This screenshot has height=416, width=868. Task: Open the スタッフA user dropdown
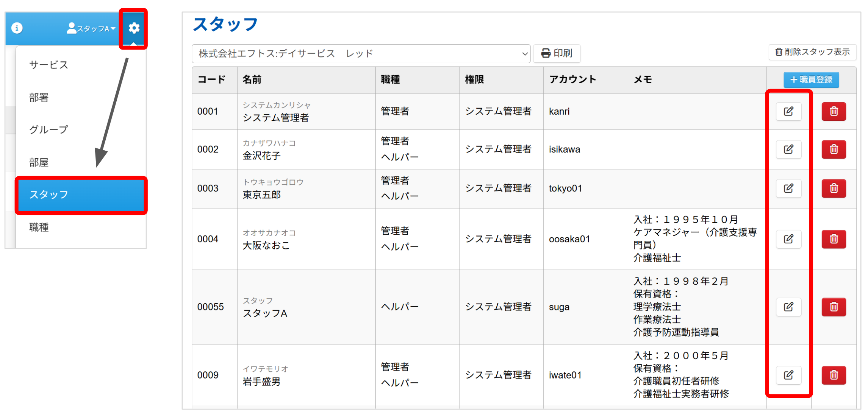[x=91, y=28]
